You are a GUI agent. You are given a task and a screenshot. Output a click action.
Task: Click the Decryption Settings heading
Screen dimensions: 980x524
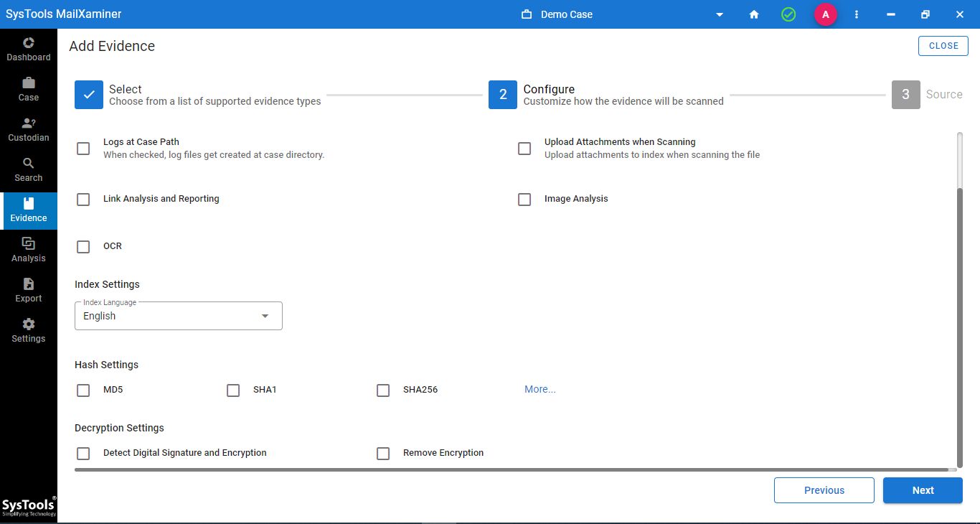119,428
